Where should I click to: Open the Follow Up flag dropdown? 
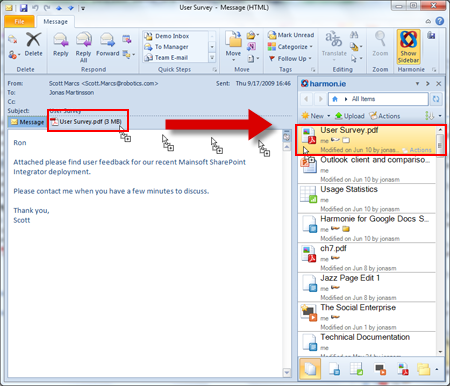(x=290, y=59)
